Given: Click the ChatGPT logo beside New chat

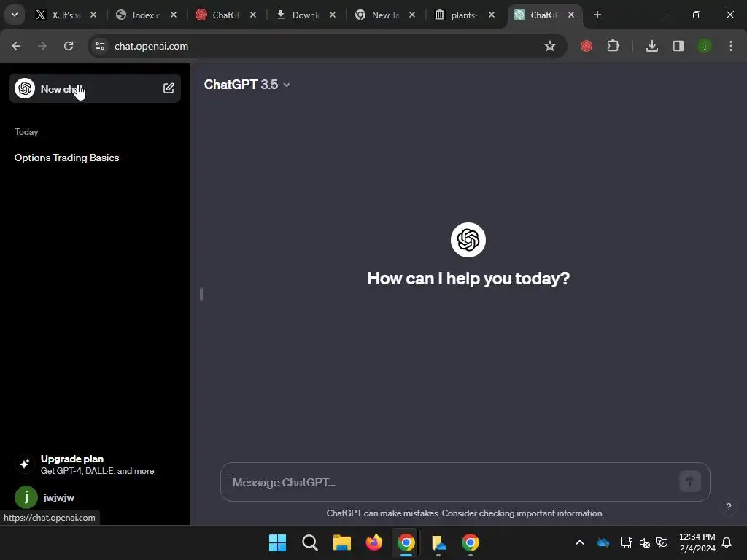Looking at the screenshot, I should tap(25, 88).
